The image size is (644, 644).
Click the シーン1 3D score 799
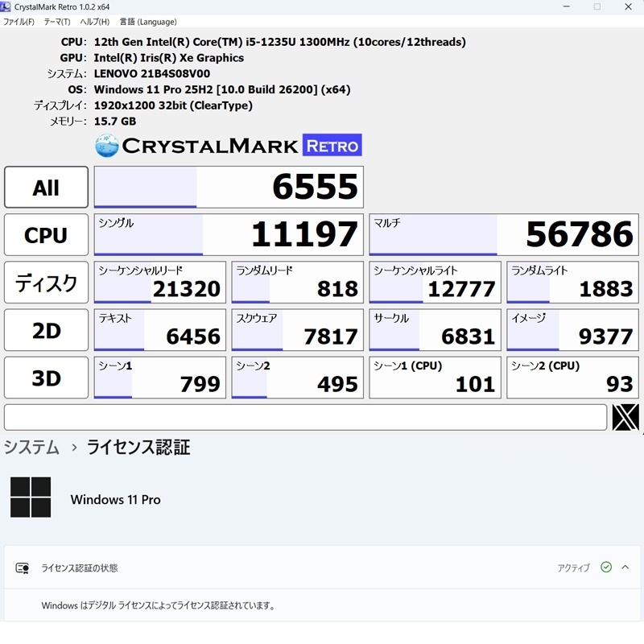[160, 378]
